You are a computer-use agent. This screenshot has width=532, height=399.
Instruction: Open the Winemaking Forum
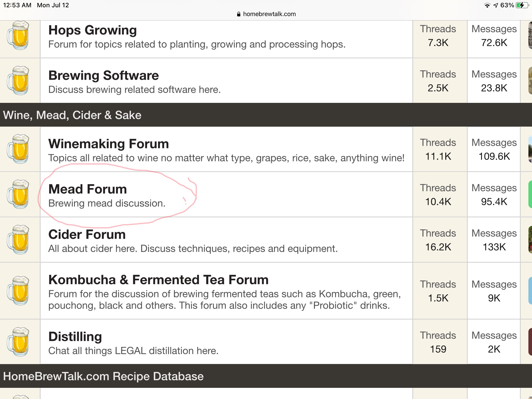pos(109,144)
